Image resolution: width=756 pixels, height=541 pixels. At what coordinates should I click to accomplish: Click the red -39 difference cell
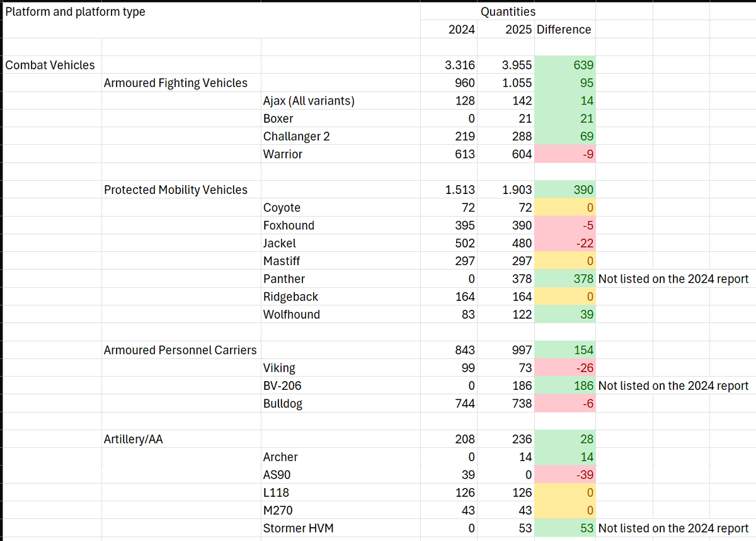click(x=564, y=474)
